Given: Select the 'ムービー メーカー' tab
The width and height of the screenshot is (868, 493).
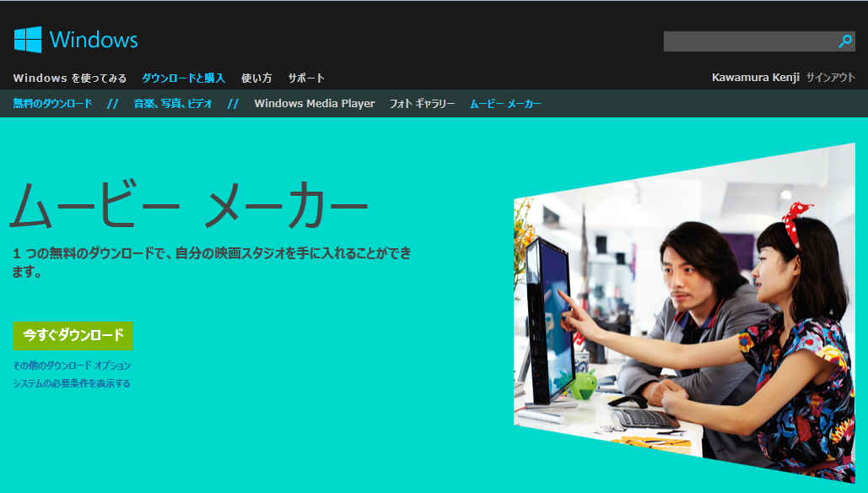Looking at the screenshot, I should 505,104.
